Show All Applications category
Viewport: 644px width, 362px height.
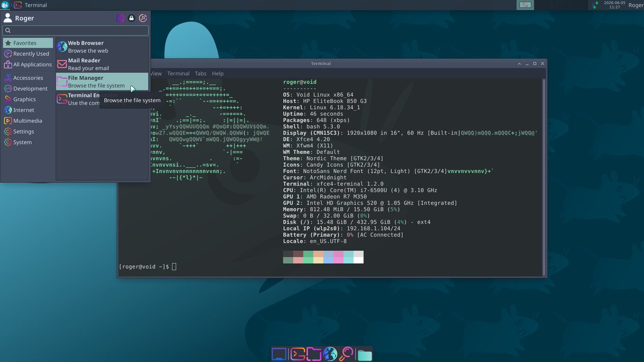coord(28,64)
